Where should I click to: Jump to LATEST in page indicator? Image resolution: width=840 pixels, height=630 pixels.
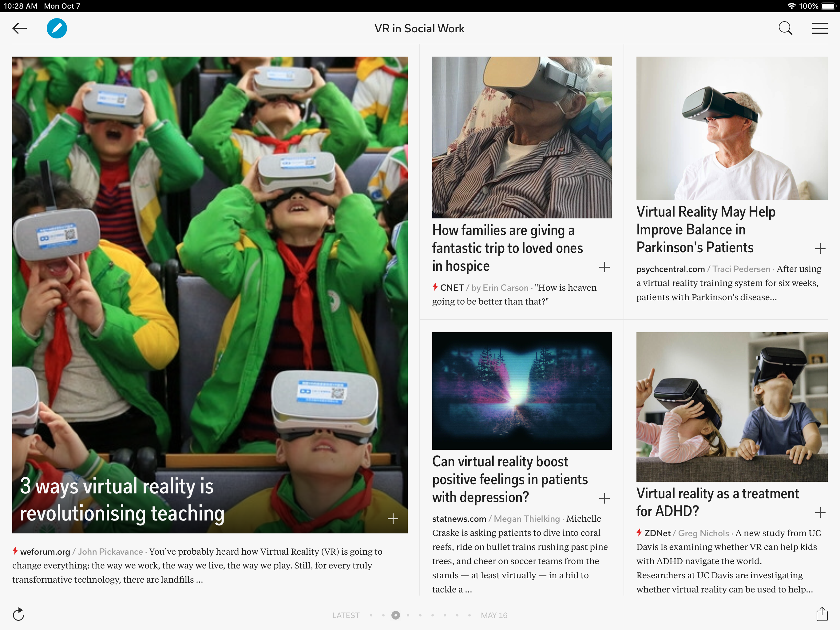pos(345,615)
